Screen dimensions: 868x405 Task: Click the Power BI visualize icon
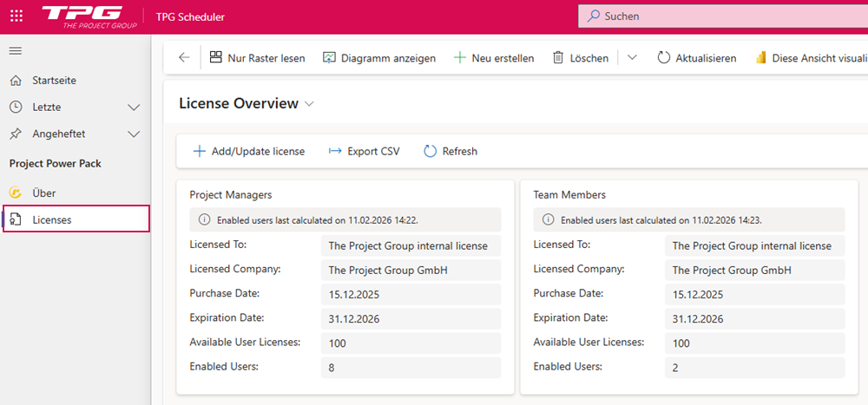click(x=760, y=58)
